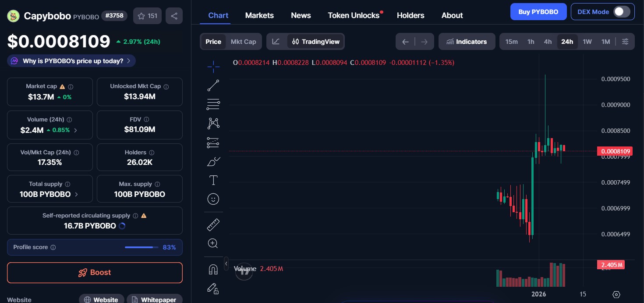Click the share icon button
The height and width of the screenshot is (303, 644).
(x=174, y=16)
